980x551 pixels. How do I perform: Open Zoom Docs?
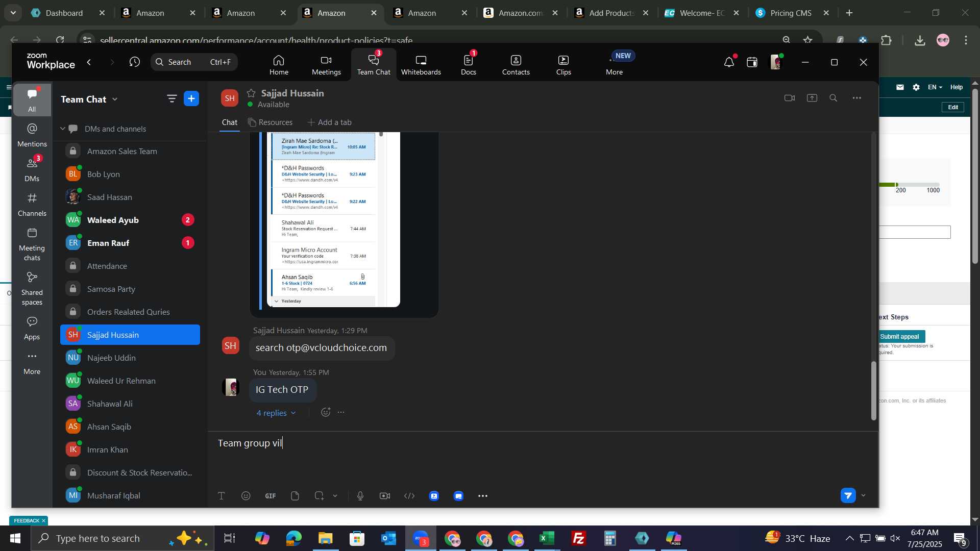click(468, 65)
